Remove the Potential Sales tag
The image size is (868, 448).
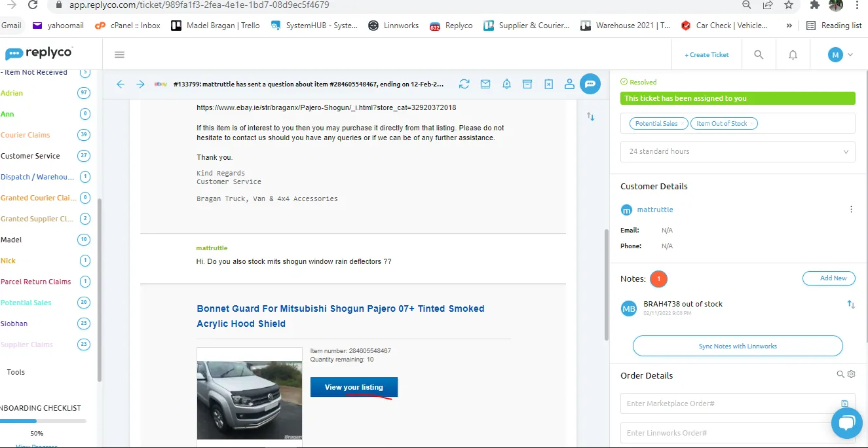point(683,123)
